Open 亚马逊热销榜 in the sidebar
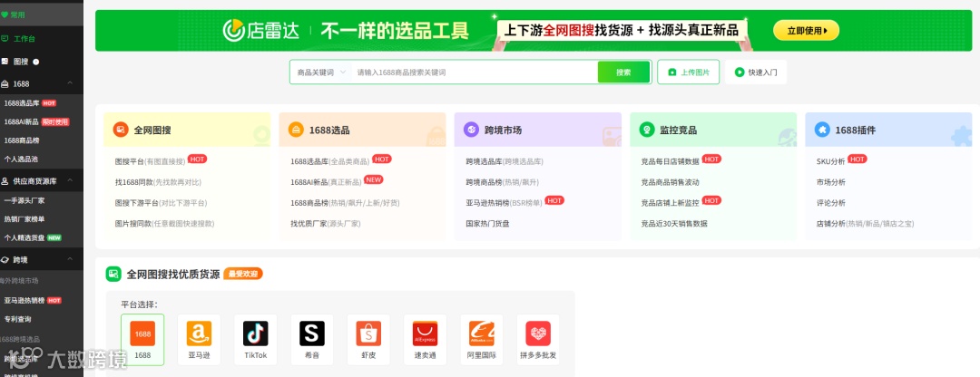Screen dimensions: 980x377 [x=24, y=300]
